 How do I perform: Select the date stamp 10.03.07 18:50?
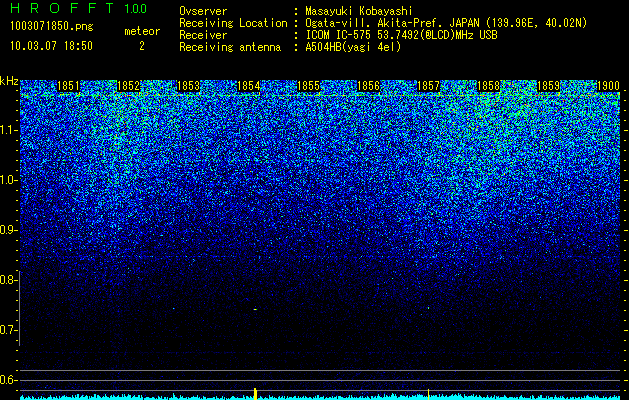click(51, 46)
